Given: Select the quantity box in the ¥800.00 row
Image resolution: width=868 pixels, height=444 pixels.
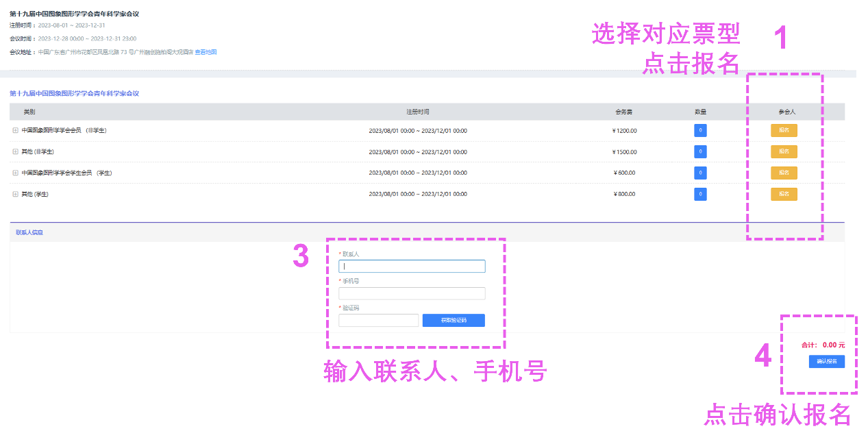Looking at the screenshot, I should (x=700, y=194).
